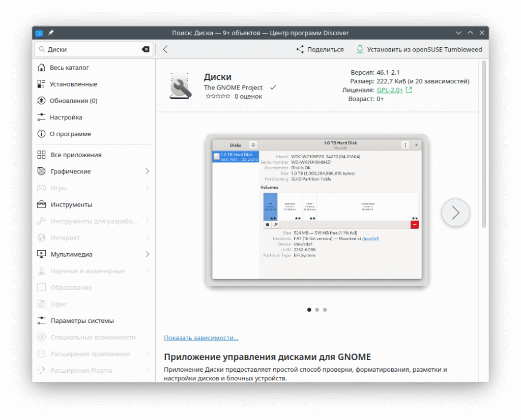Open О программе page
The image size is (521, 420).
pyautogui.click(x=94, y=134)
